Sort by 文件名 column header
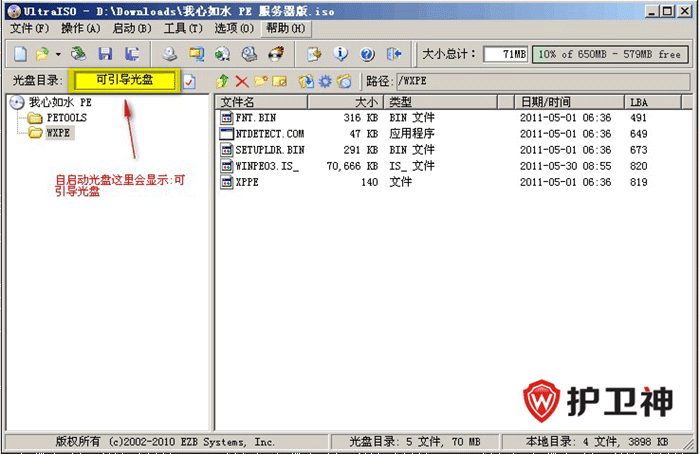The height and width of the screenshot is (454, 700). pos(261,102)
